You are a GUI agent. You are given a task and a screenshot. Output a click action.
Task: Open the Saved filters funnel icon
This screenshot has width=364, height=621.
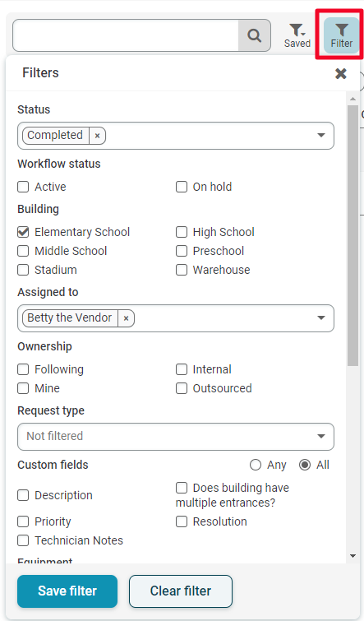pyautogui.click(x=297, y=35)
